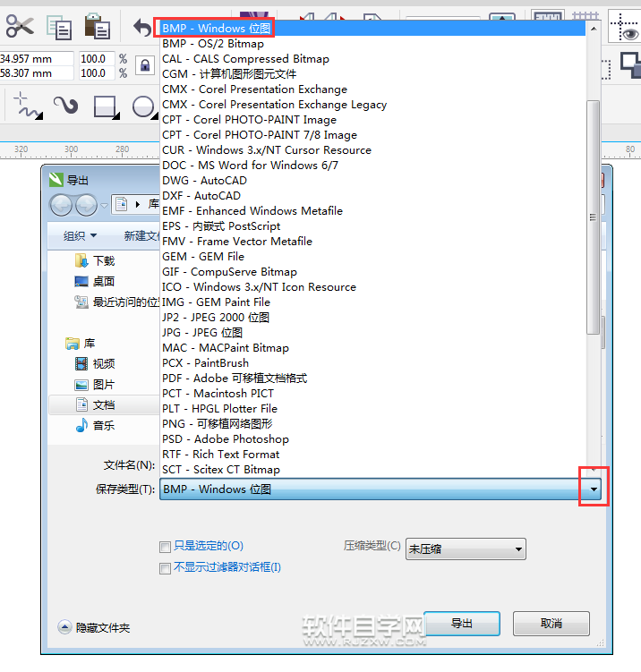Open the 压缩类型 未压缩 dropdown
This screenshot has height=672, width=641.
click(466, 549)
